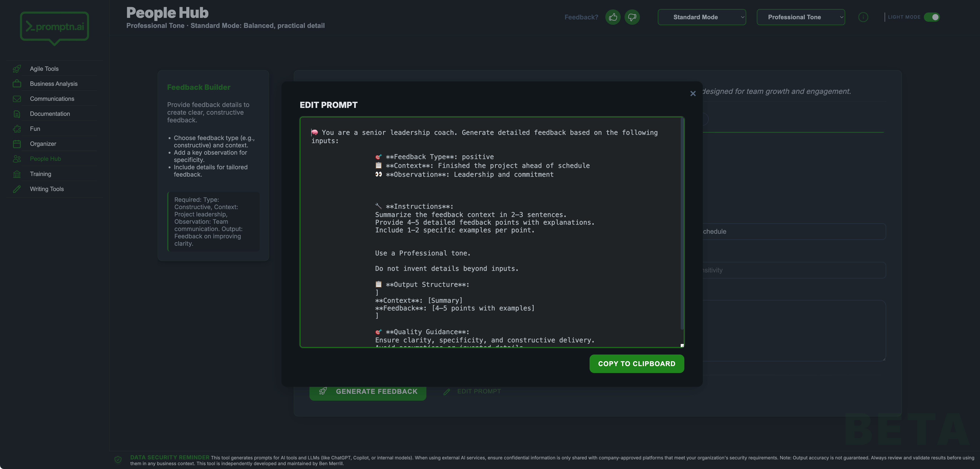Copy prompt to clipboard
The image size is (980, 469).
click(x=637, y=364)
